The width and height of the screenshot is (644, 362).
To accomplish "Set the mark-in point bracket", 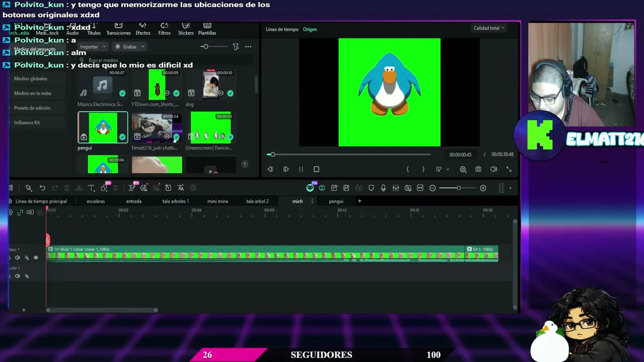I will click(408, 169).
